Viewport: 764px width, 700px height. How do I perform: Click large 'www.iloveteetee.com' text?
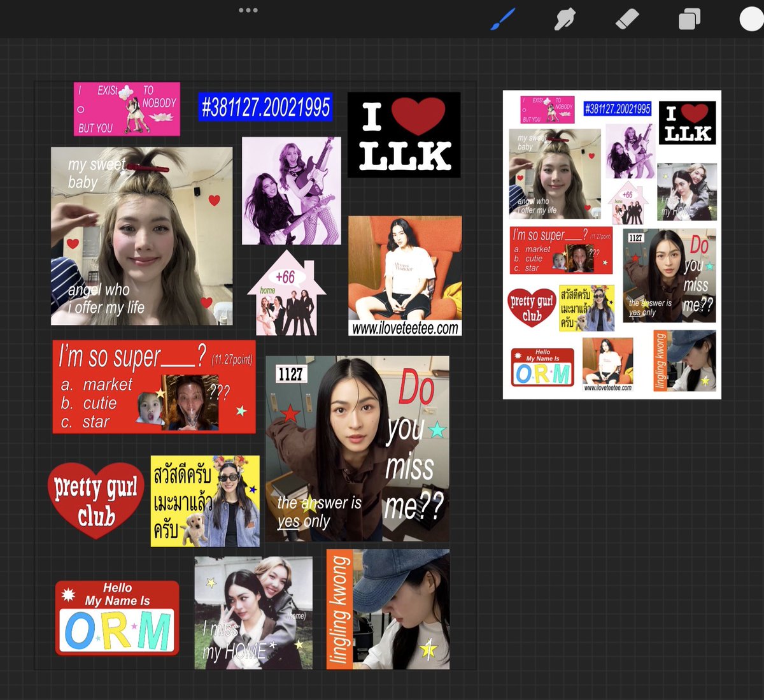tap(405, 328)
